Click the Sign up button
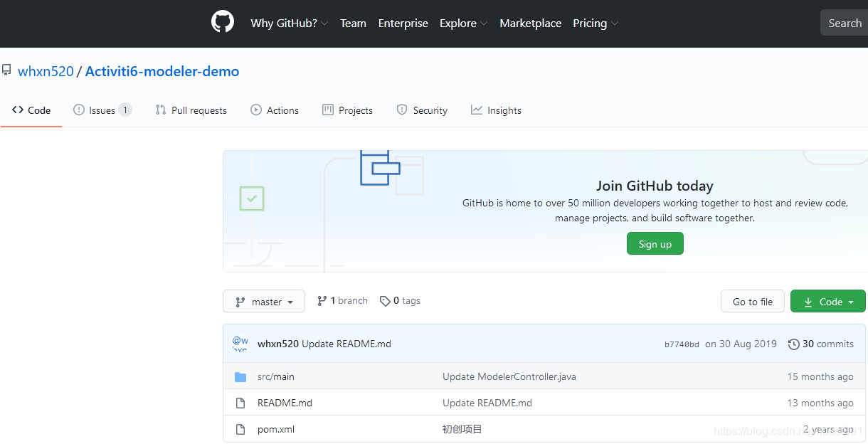Viewport: 868px width, 444px height. click(x=655, y=243)
